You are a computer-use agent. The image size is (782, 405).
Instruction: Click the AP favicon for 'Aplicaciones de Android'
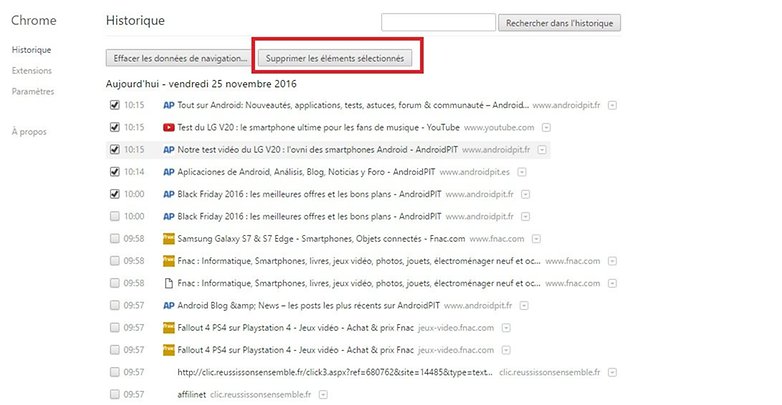pyautogui.click(x=169, y=172)
